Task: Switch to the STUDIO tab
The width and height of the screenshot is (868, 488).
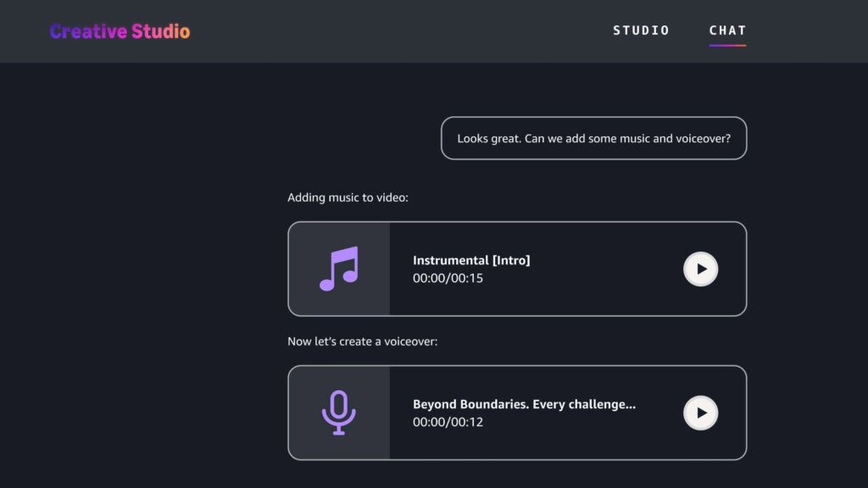Action: [x=641, y=30]
